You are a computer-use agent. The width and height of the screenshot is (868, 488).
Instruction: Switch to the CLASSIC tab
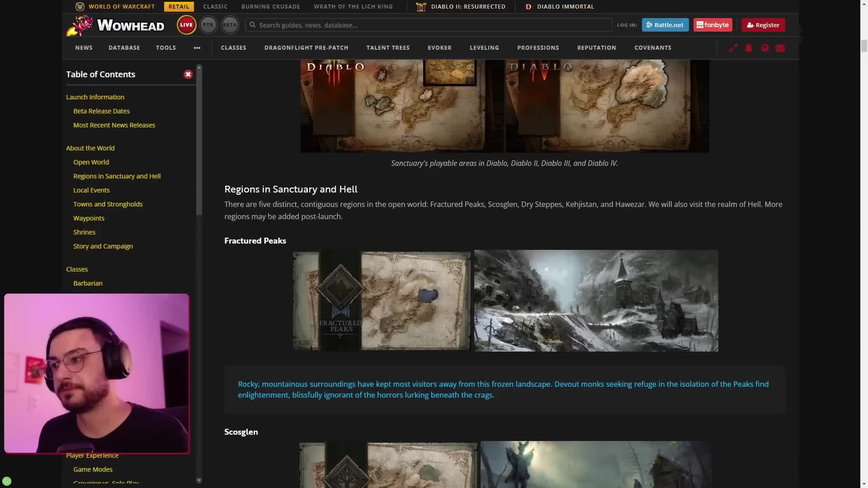coord(215,6)
